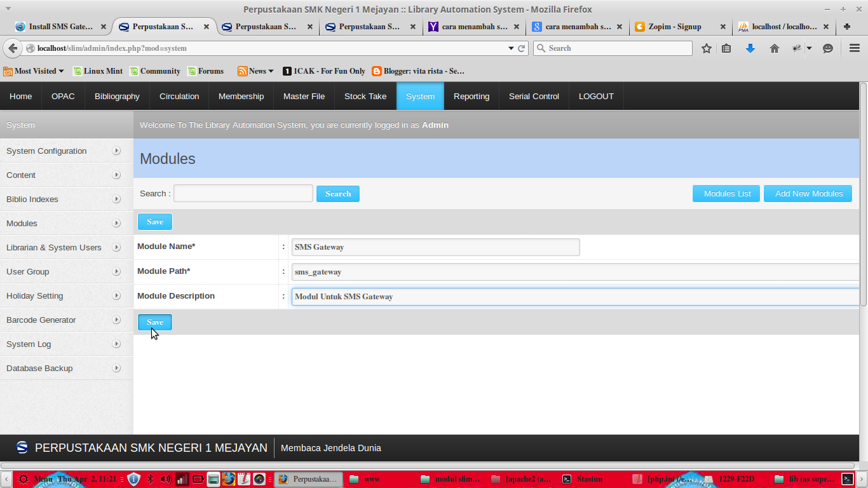Click Modules List button
Image resolution: width=868 pixels, height=488 pixels.
click(x=726, y=194)
